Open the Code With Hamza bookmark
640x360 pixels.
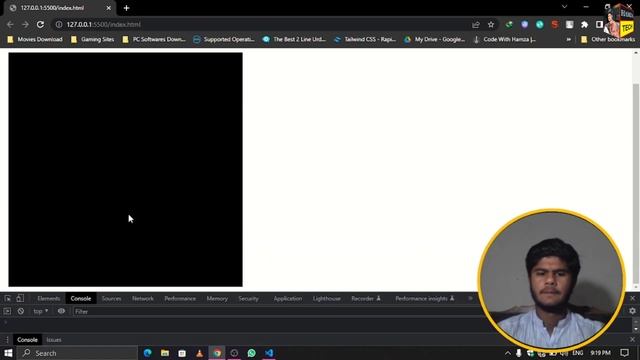[x=504, y=40]
